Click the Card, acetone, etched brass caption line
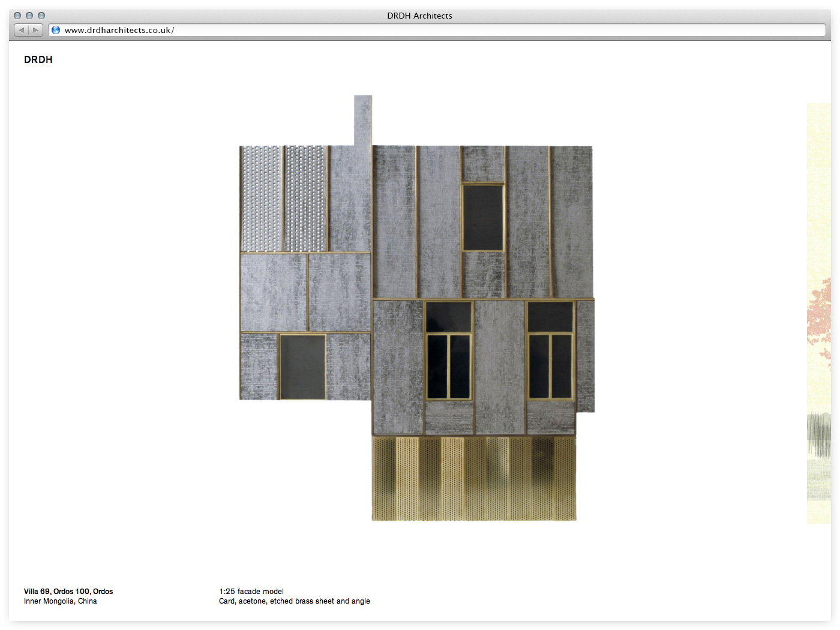Image resolution: width=840 pixels, height=630 pixels. point(294,601)
